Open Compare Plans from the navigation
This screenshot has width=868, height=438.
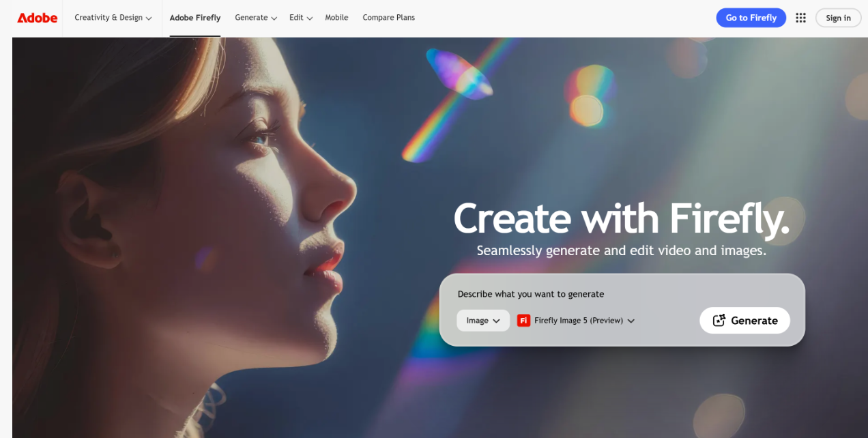coord(389,18)
